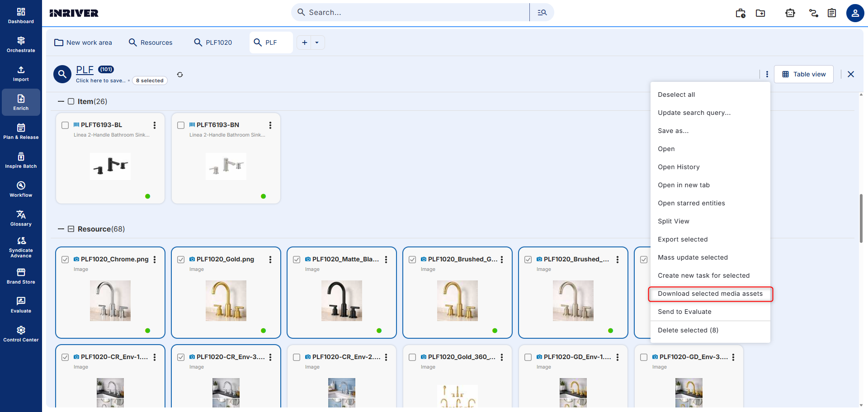Open the PLF1020_Gold.png faucet thumbnail

click(226, 301)
